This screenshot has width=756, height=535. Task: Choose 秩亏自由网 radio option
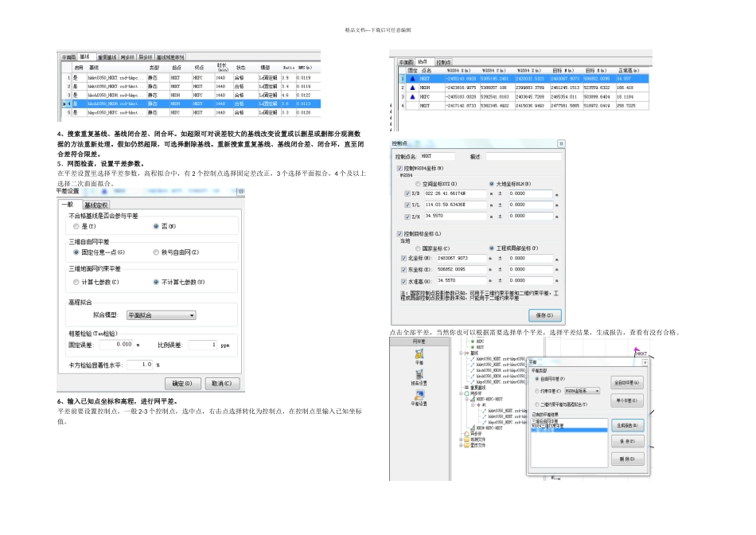[x=156, y=252]
